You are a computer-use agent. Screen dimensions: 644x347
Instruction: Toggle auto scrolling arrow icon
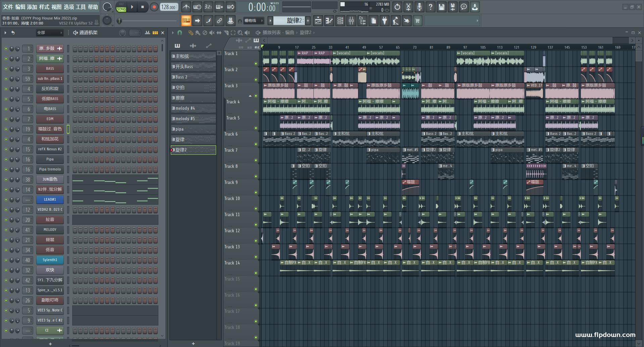(x=197, y=21)
